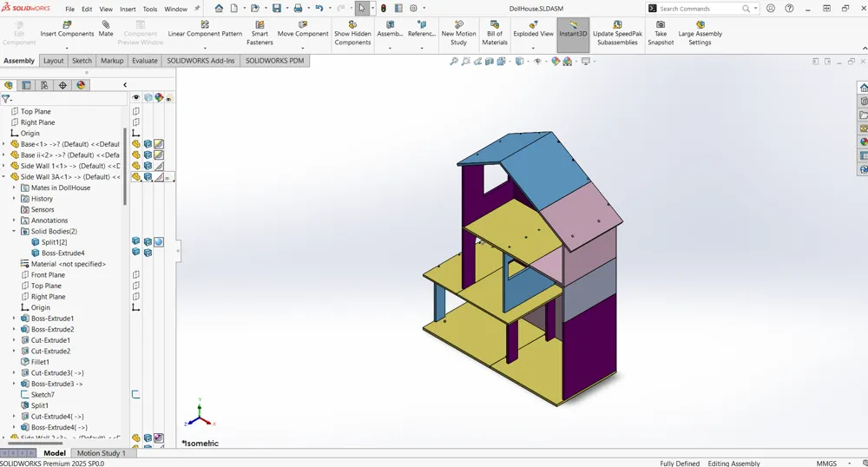The width and height of the screenshot is (868, 467).
Task: Save the assembly with the floppy disk icon
Action: [x=277, y=9]
